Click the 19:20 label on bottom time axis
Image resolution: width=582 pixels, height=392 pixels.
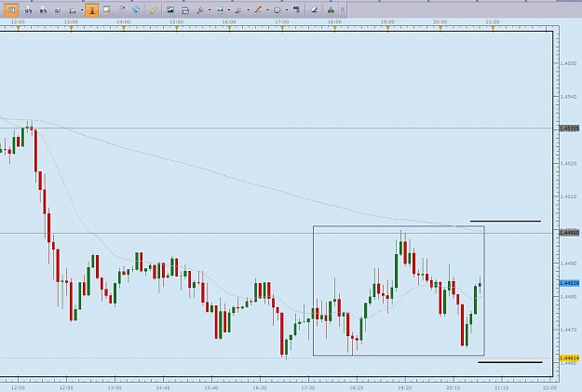click(404, 387)
